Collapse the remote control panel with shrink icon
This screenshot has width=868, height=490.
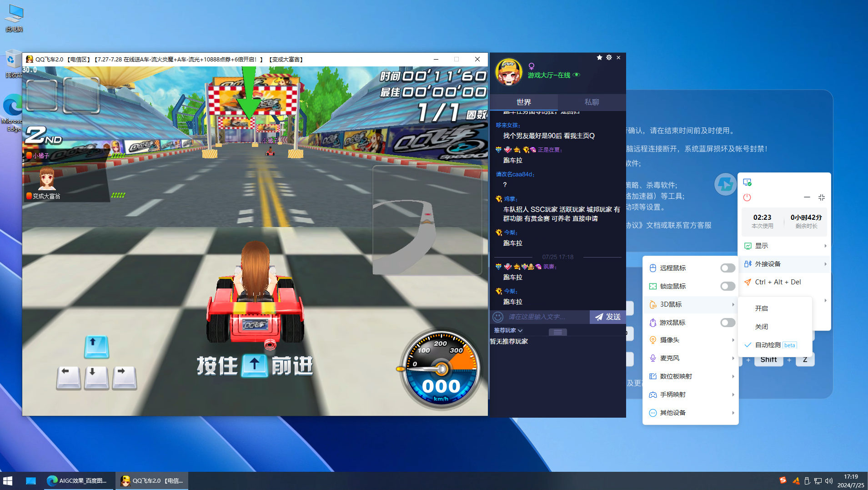822,197
